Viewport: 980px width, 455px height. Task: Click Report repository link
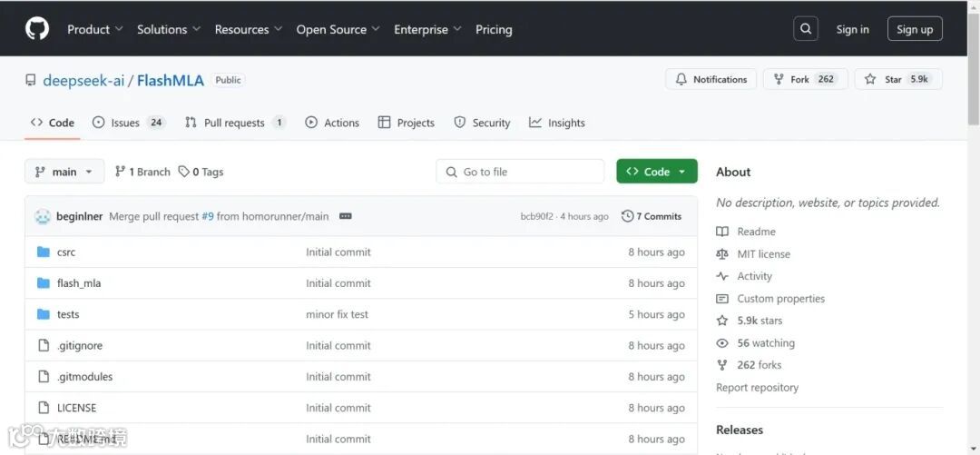click(757, 388)
